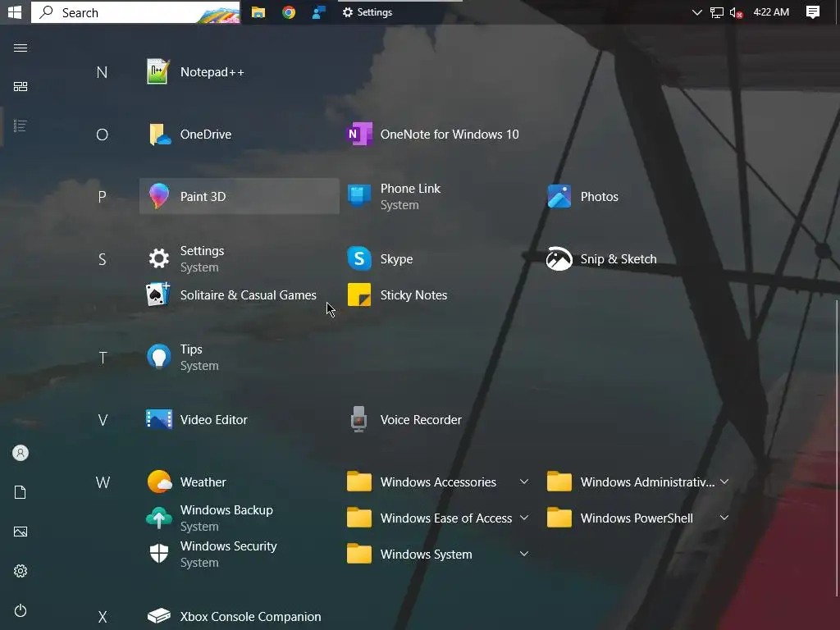
Task: Open the 4:22 AM clock flyout
Action: [771, 11]
